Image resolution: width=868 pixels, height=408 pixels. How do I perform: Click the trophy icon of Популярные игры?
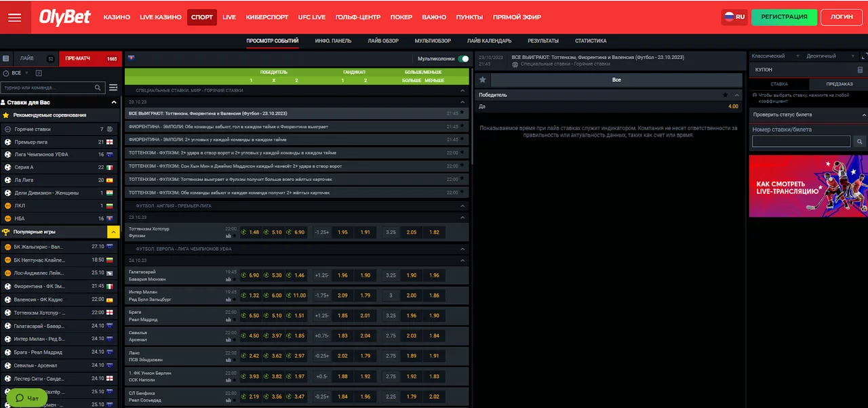(6, 231)
